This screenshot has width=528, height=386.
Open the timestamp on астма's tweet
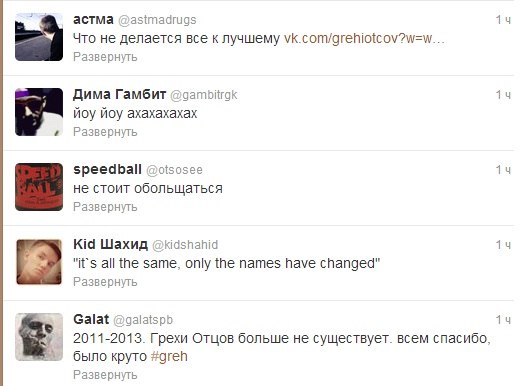(503, 20)
